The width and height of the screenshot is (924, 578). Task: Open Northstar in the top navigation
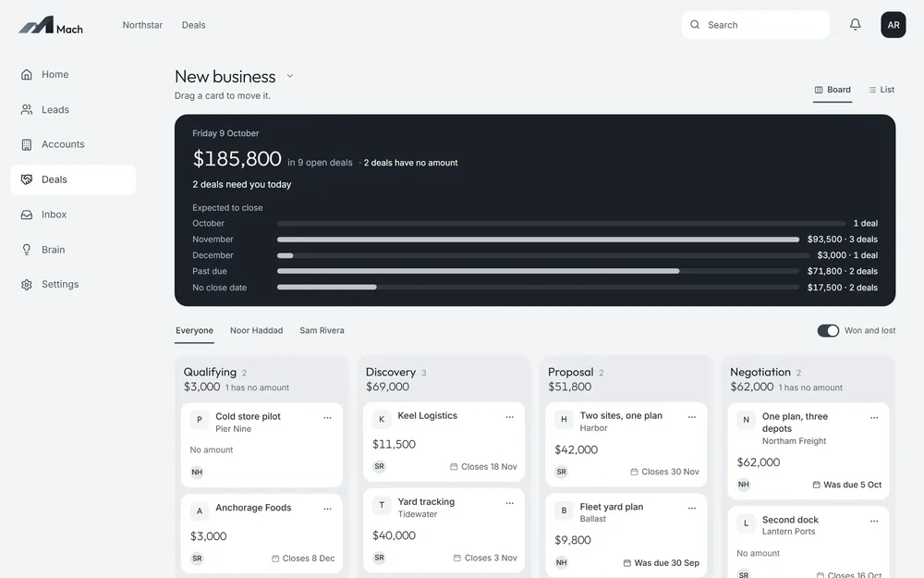(x=142, y=25)
